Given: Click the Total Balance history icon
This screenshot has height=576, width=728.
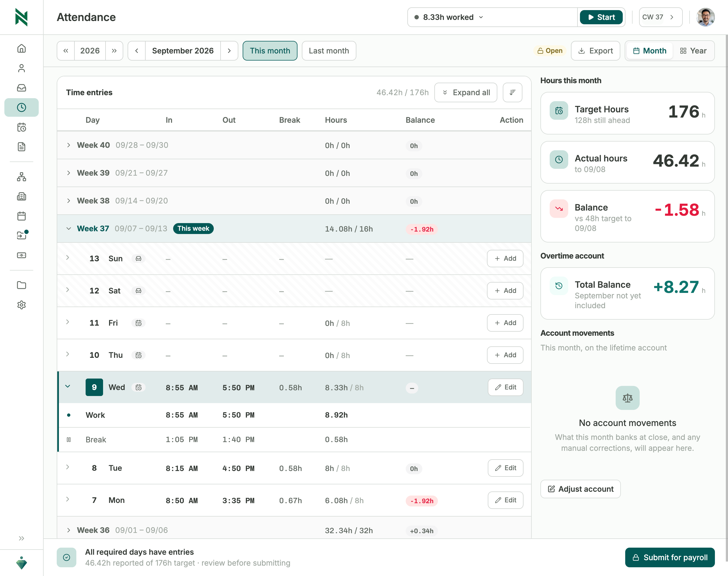Looking at the screenshot, I should [559, 286].
